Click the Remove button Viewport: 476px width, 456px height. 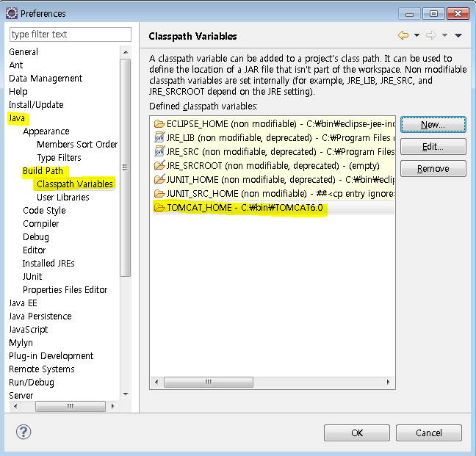point(433,169)
